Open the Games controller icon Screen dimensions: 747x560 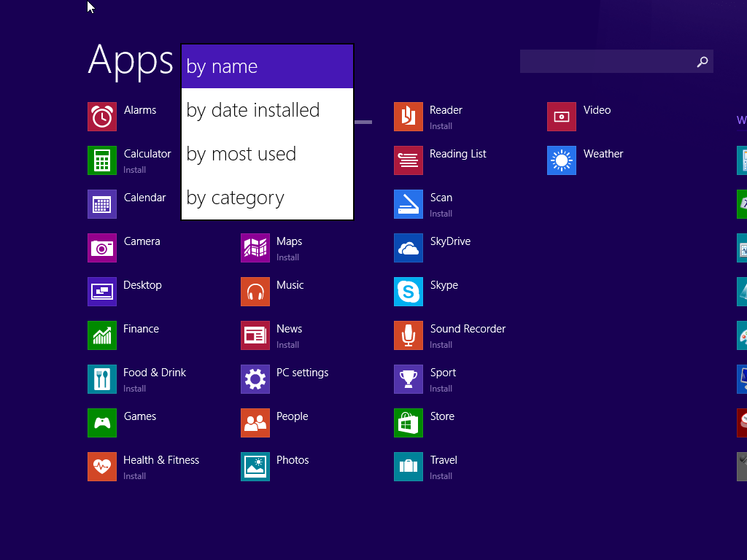pyautogui.click(x=102, y=424)
